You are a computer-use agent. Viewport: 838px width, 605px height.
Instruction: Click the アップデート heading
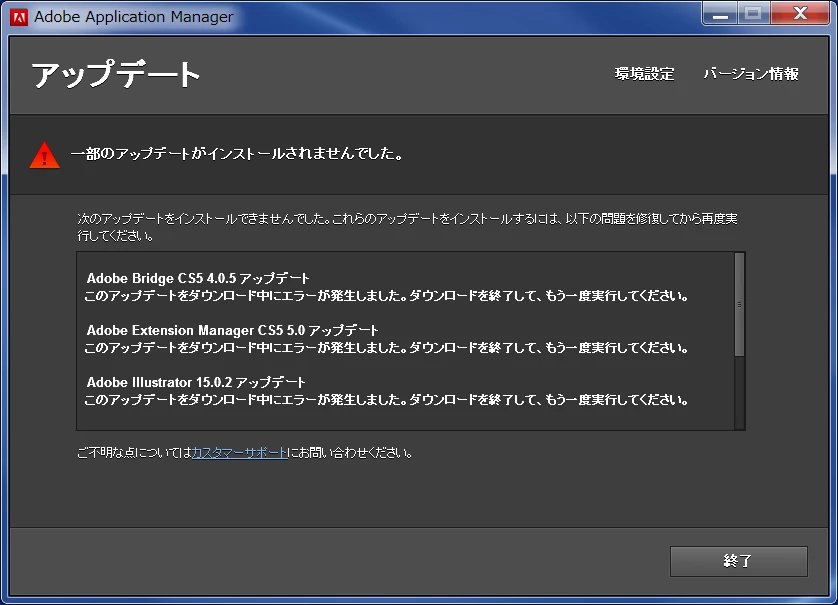click(115, 74)
